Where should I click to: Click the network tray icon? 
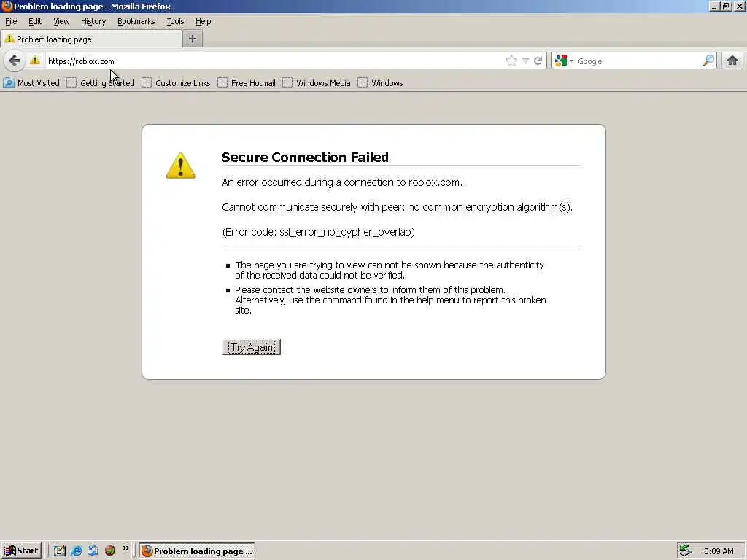point(685,551)
